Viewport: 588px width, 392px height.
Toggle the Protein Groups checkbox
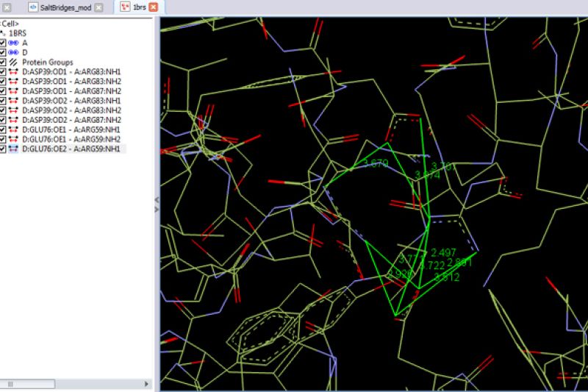pos(3,63)
